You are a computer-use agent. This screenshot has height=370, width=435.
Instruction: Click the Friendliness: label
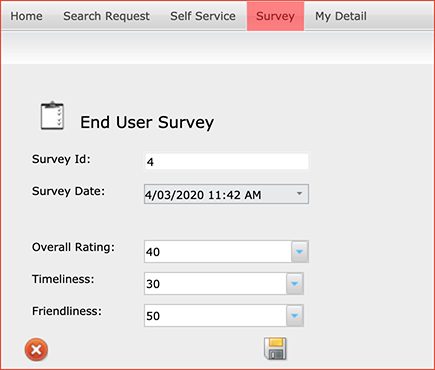(x=67, y=311)
